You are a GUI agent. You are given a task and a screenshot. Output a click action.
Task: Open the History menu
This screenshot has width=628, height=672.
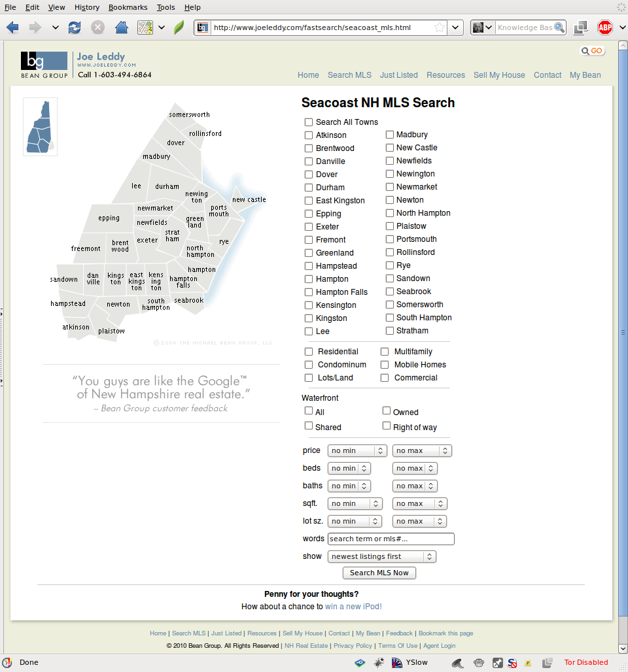tap(86, 7)
